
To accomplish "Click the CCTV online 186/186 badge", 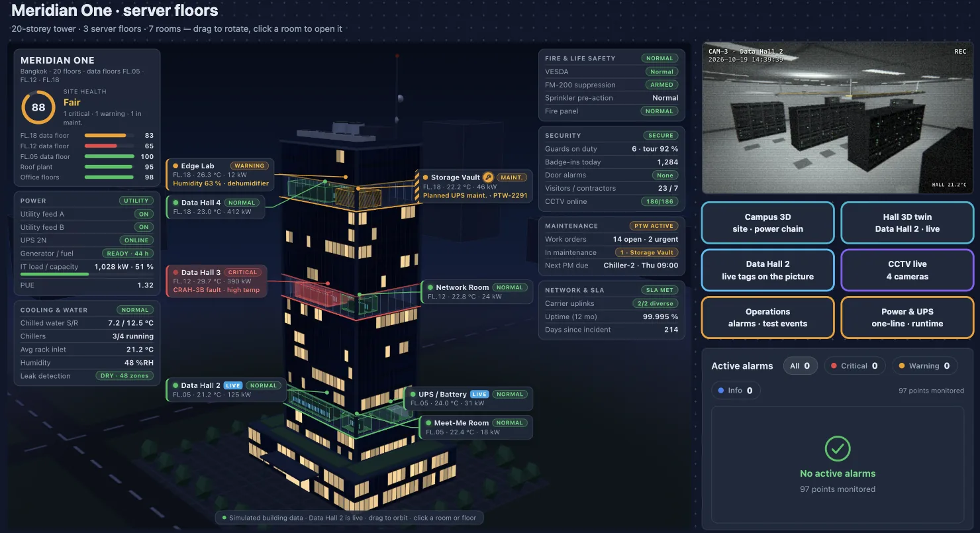I will coord(660,201).
